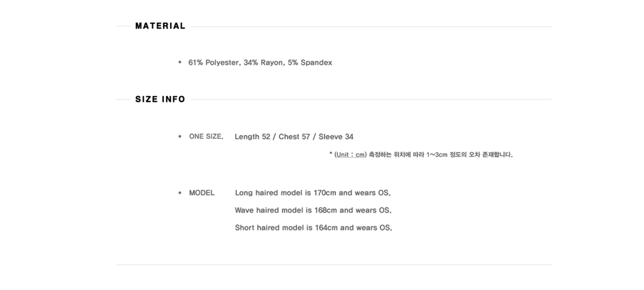
Task: Click the Length 52 / Chest 57 measurement text
Action: (272, 137)
